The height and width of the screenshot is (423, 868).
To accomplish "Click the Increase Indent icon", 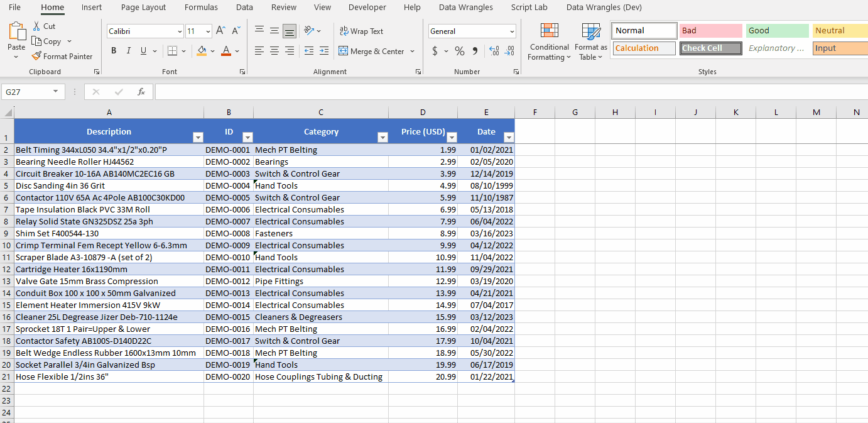I will coord(323,51).
